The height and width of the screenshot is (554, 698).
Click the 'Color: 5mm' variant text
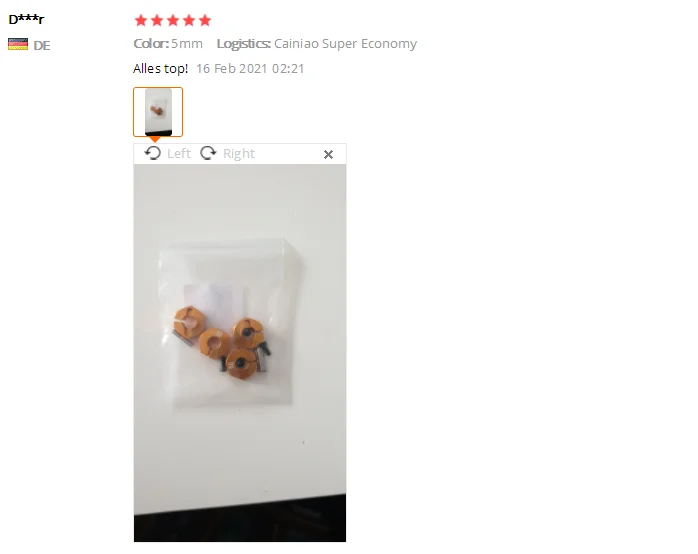[168, 44]
